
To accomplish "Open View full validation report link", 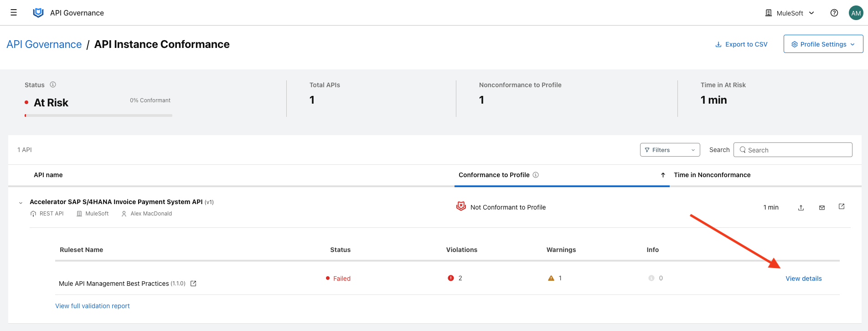I will click(93, 306).
